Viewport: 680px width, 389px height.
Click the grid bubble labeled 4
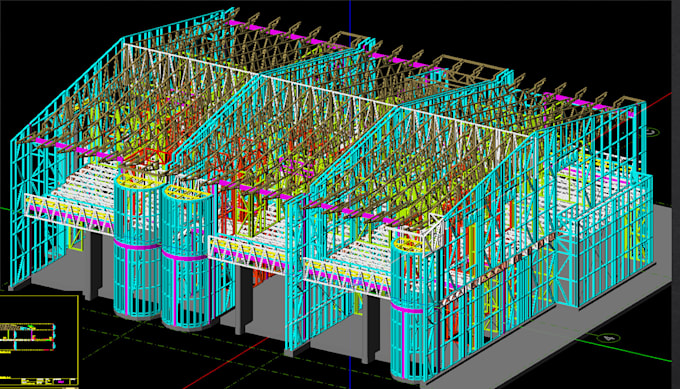click(608, 337)
